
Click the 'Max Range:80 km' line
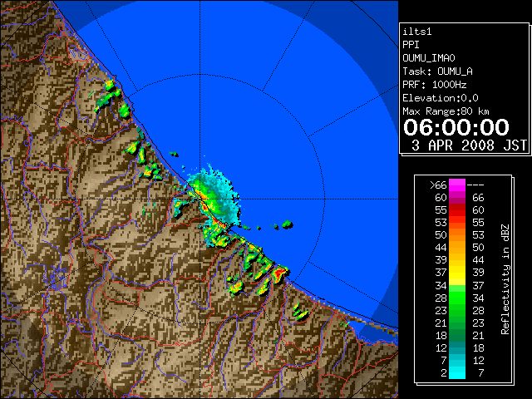click(446, 111)
